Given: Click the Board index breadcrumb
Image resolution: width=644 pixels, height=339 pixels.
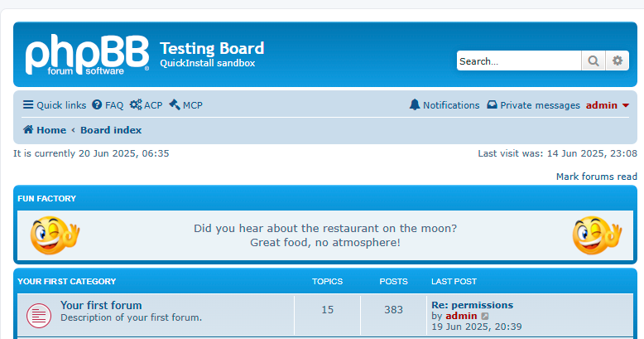Looking at the screenshot, I should (x=111, y=130).
